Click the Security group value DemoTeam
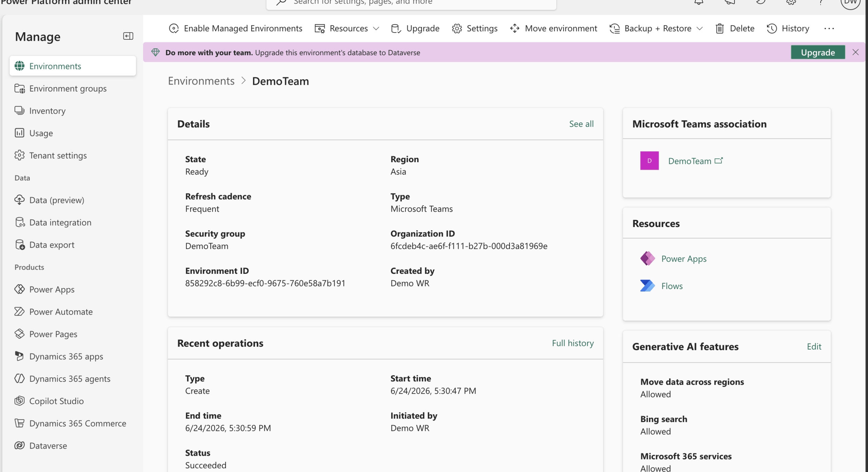 click(x=206, y=246)
